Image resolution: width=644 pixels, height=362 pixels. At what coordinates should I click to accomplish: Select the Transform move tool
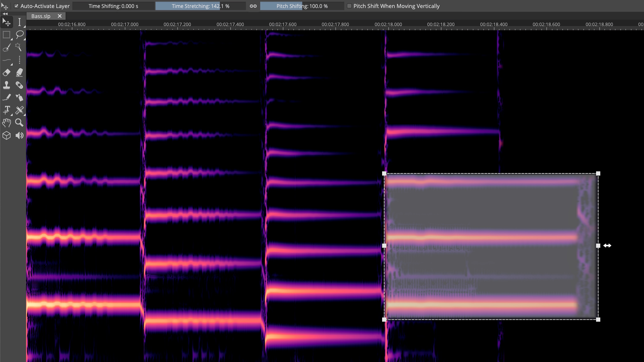tap(7, 22)
